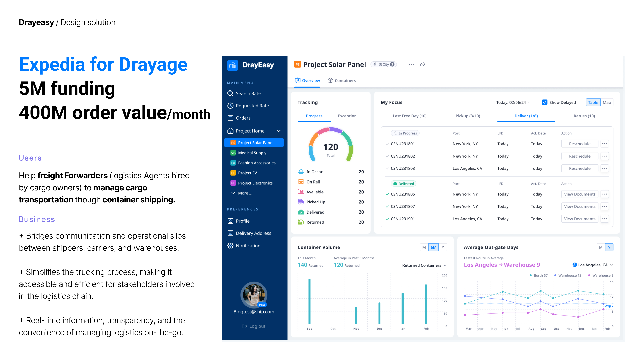Click the Search Rate magnifier icon
Image resolution: width=644 pixels, height=362 pixels.
pyautogui.click(x=230, y=93)
